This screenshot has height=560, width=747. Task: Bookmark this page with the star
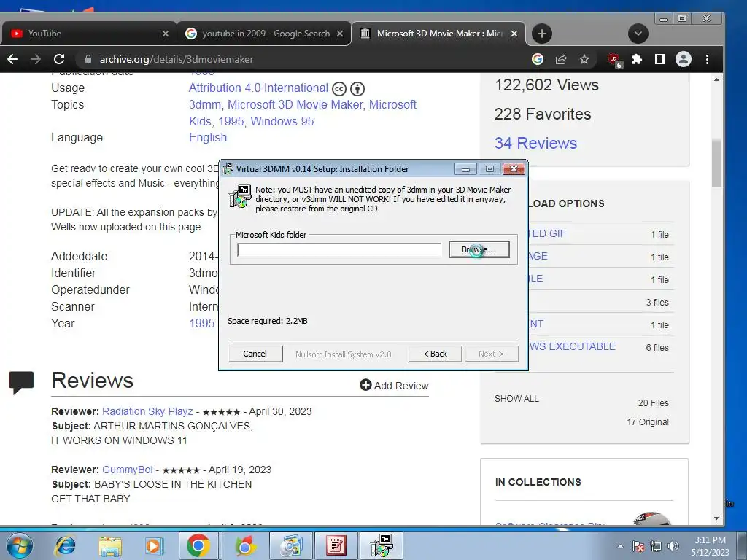(x=584, y=59)
